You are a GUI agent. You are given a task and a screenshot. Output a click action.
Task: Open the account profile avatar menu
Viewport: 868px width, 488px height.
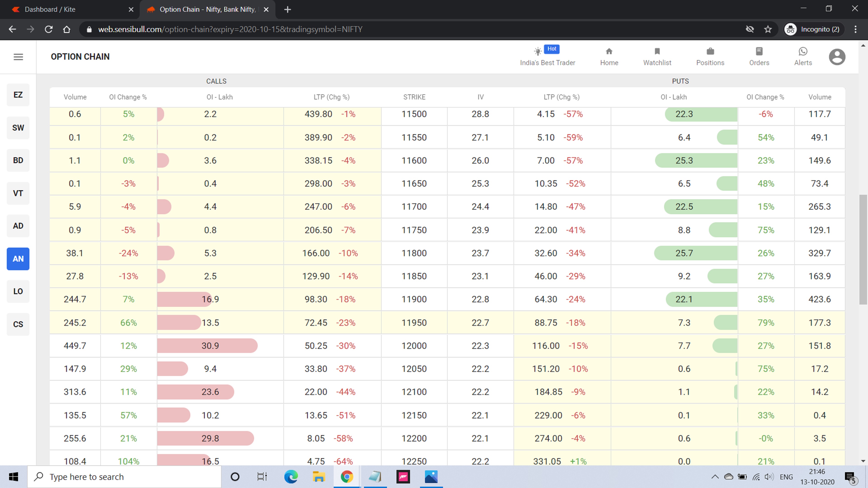(x=837, y=56)
